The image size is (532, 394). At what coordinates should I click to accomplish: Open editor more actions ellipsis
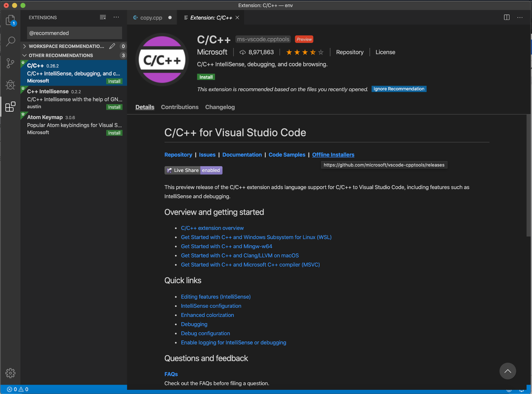520,18
